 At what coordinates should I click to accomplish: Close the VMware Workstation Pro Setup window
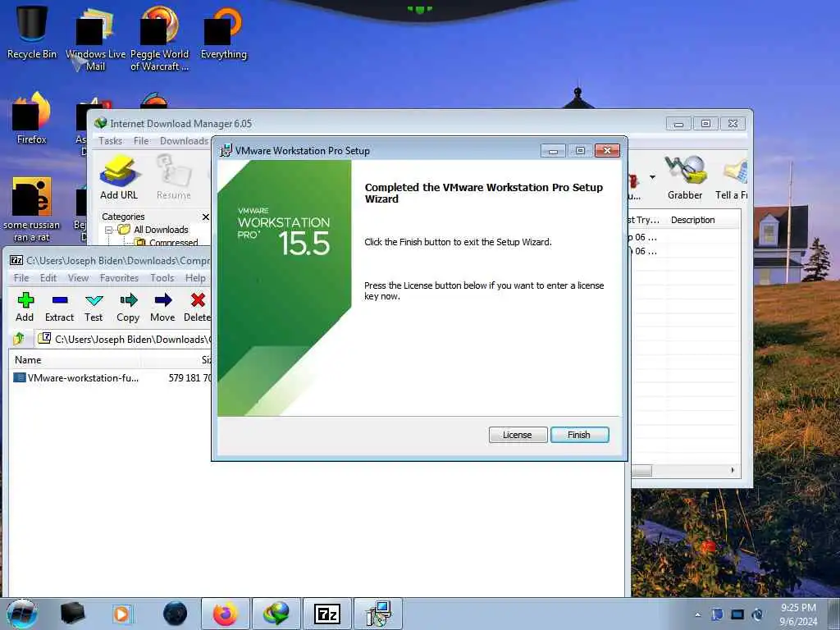(x=607, y=151)
